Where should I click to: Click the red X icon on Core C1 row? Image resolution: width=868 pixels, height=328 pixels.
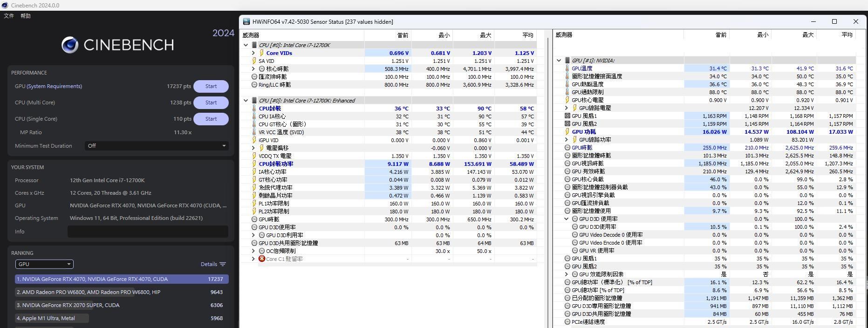[x=262, y=259]
